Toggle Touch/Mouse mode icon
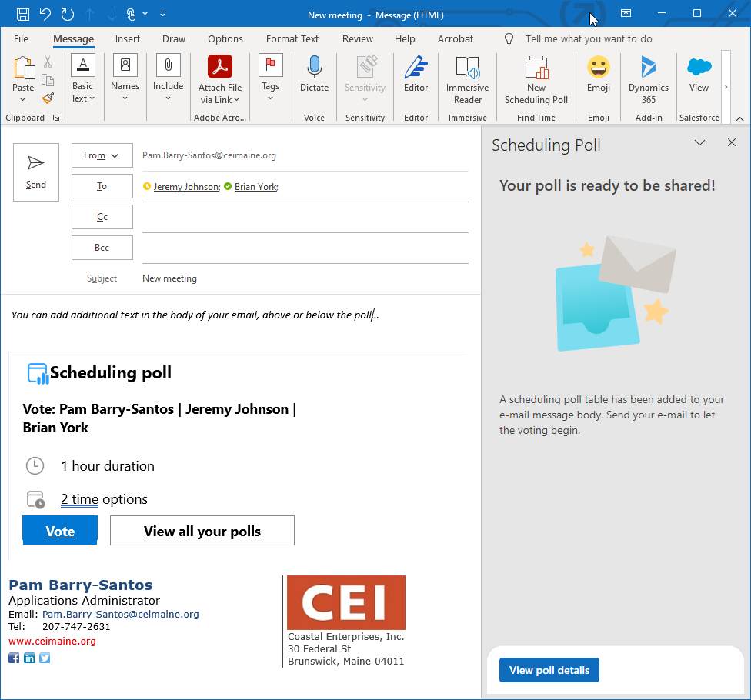 coord(131,15)
